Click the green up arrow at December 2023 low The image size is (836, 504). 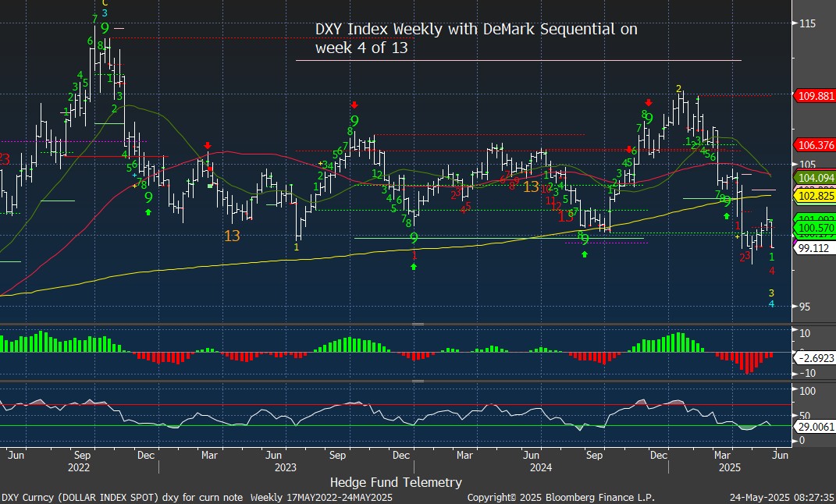[414, 266]
